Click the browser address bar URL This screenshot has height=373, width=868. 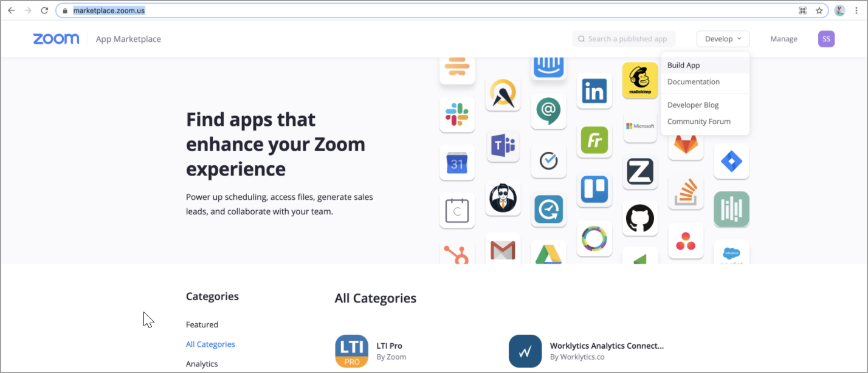(109, 10)
